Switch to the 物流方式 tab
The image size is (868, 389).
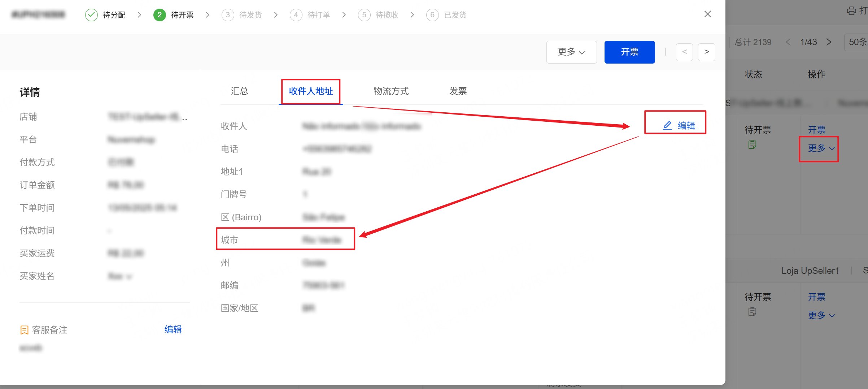coord(391,91)
